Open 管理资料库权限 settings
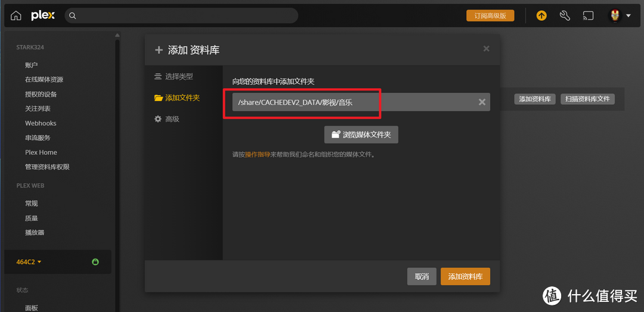 pyautogui.click(x=47, y=167)
